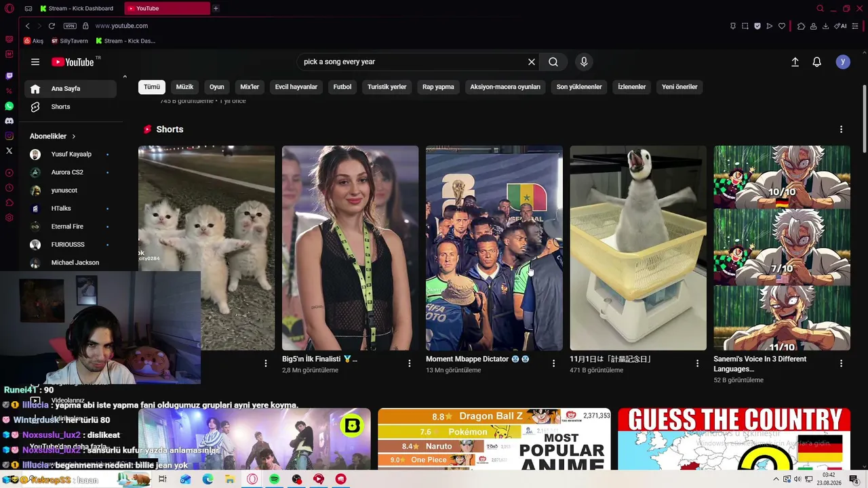
Task: Open the Eternal Fire subscription
Action: [x=71, y=226]
